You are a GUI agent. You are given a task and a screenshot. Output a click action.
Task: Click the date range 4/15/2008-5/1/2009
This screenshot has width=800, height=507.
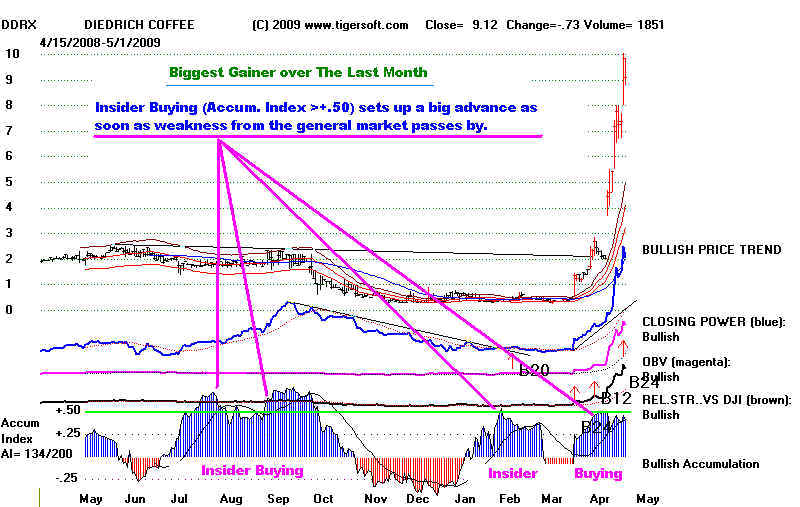100,42
